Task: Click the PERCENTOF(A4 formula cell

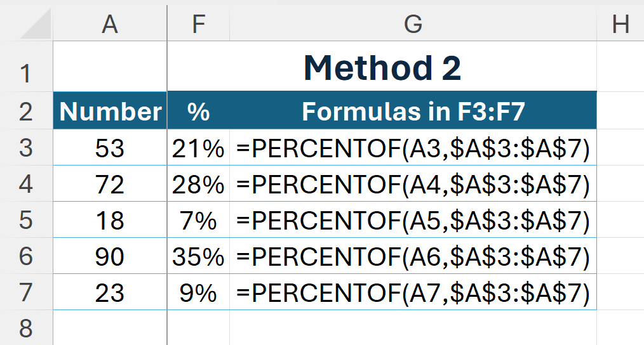Action: [413, 183]
